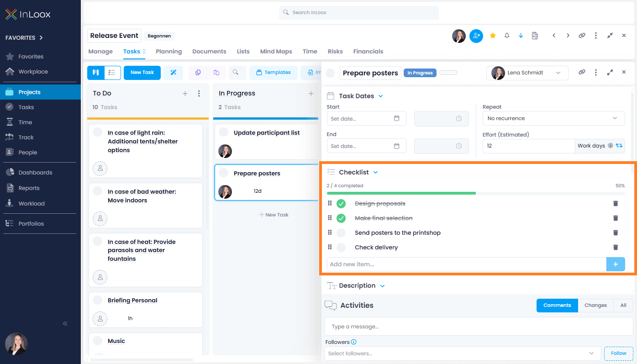Uncheck the completed Design proposals item
This screenshot has width=637, height=364.
click(x=341, y=203)
